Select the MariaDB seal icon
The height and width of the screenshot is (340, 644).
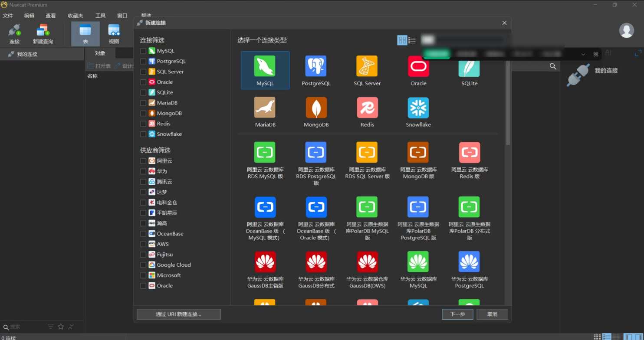coord(265,108)
